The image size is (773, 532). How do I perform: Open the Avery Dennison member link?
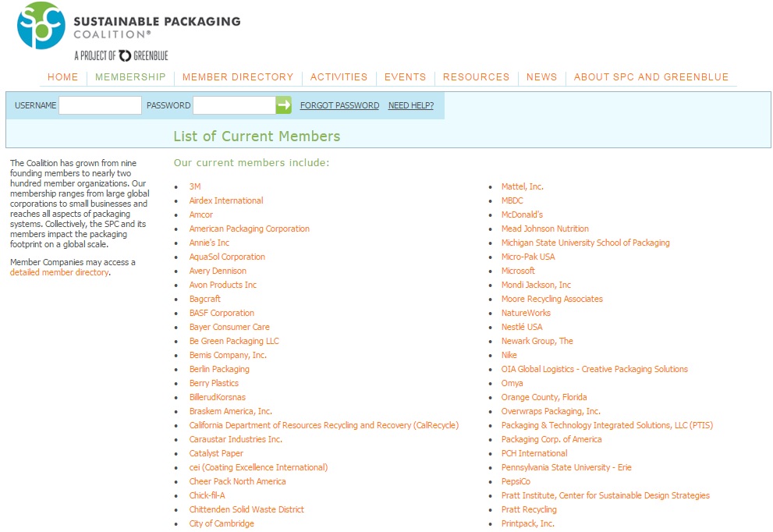[x=218, y=271]
